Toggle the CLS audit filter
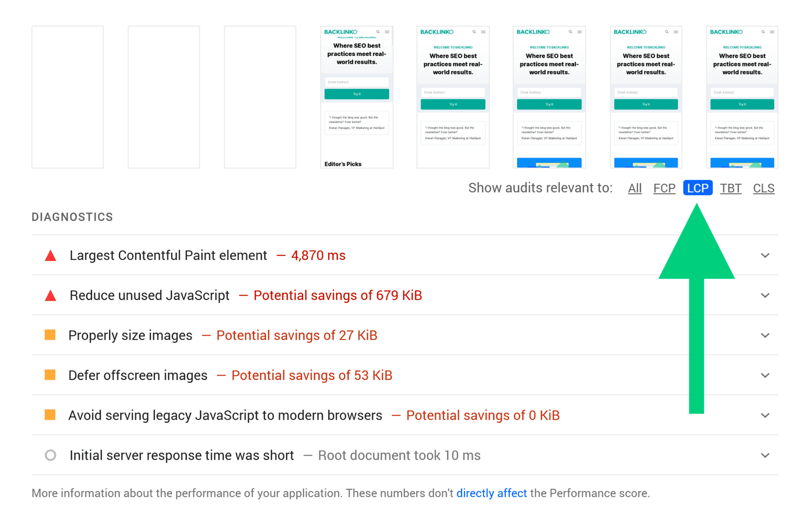 click(x=764, y=188)
